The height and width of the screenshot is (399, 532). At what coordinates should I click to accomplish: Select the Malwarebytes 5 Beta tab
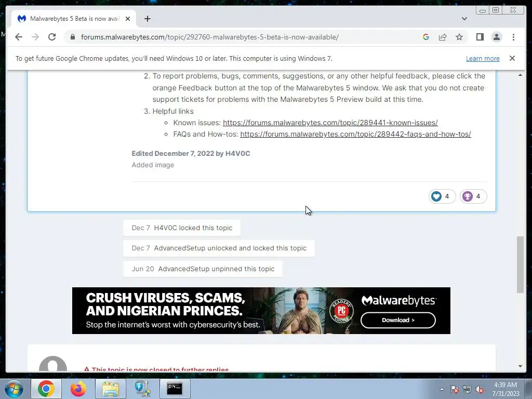point(74,19)
